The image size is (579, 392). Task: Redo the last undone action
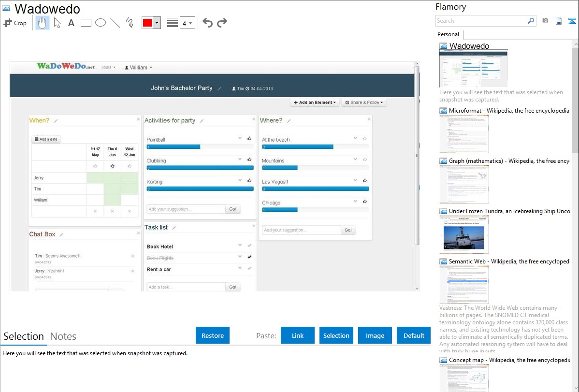pyautogui.click(x=222, y=23)
